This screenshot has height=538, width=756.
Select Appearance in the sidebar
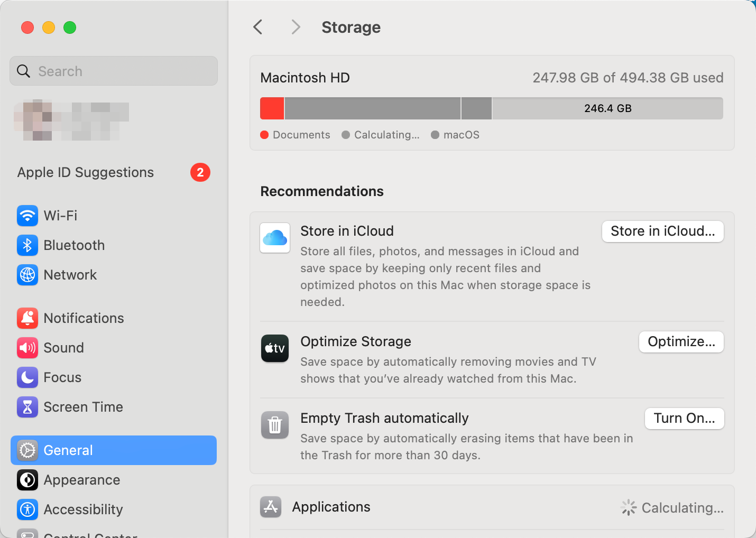114,480
